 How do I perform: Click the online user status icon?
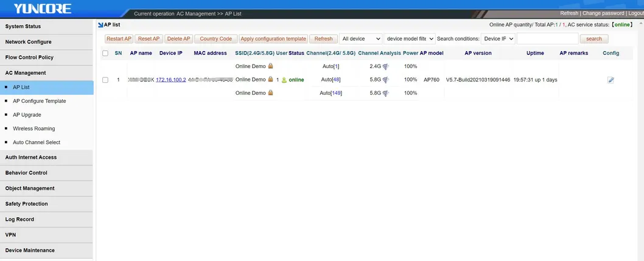click(x=284, y=80)
